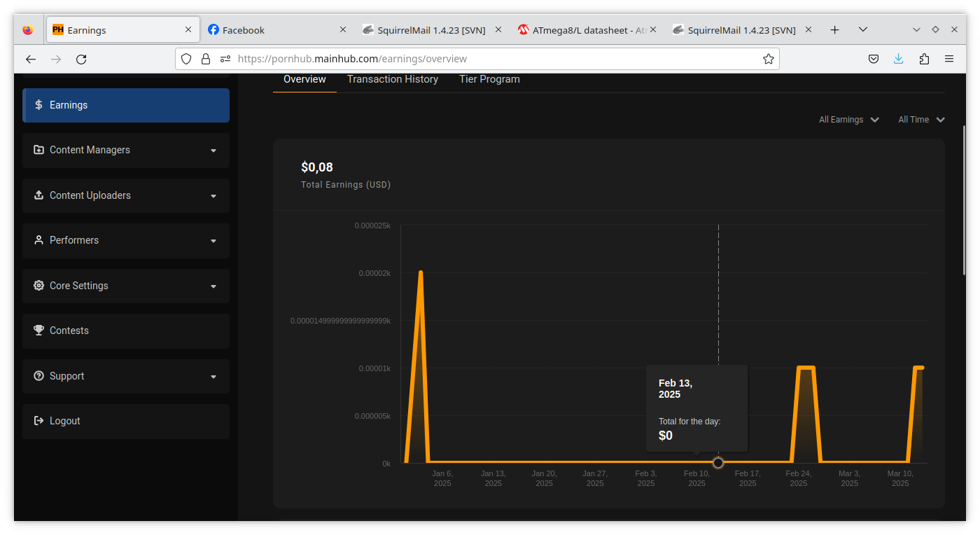Click the Logout button in sidebar

tap(126, 422)
